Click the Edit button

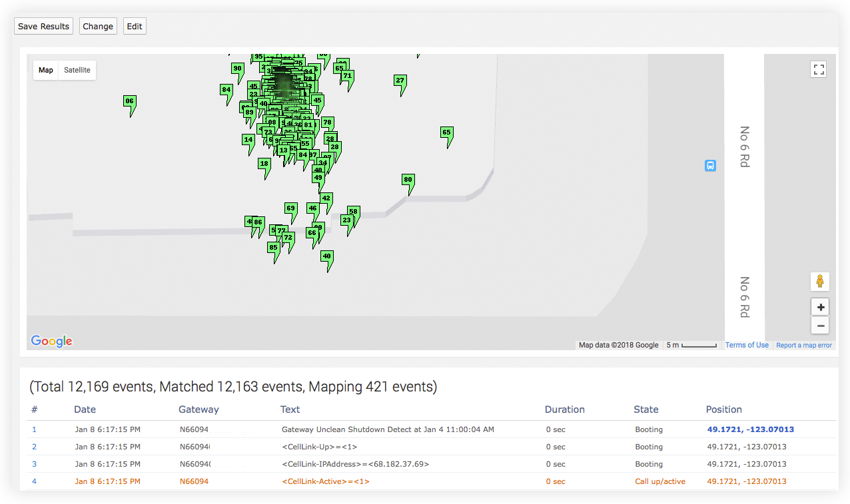[x=135, y=27]
